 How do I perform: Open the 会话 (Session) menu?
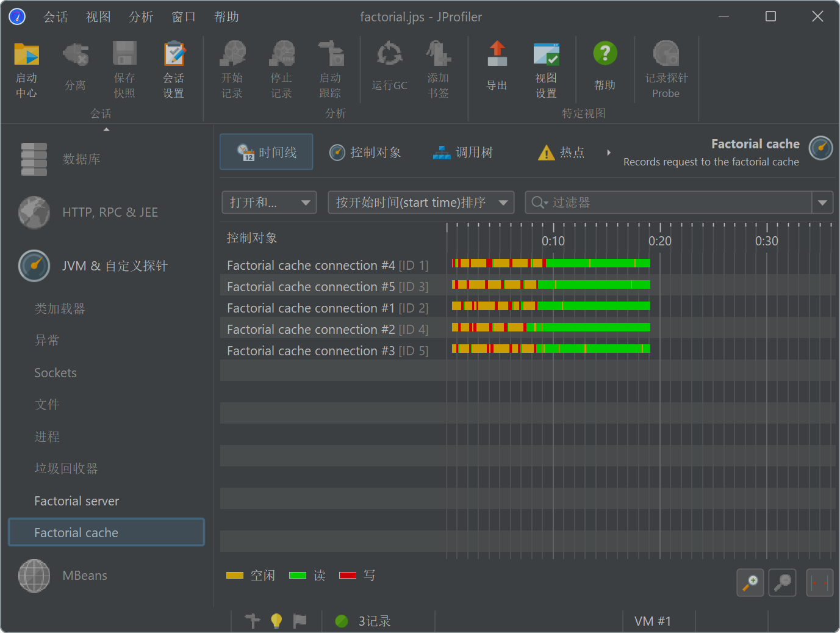tap(56, 17)
